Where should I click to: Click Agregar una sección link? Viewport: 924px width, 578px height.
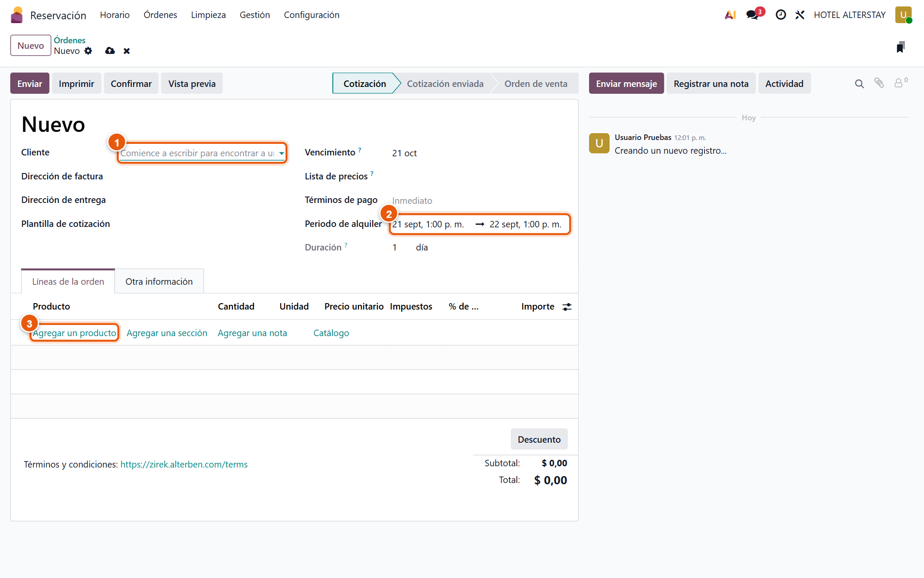click(167, 333)
